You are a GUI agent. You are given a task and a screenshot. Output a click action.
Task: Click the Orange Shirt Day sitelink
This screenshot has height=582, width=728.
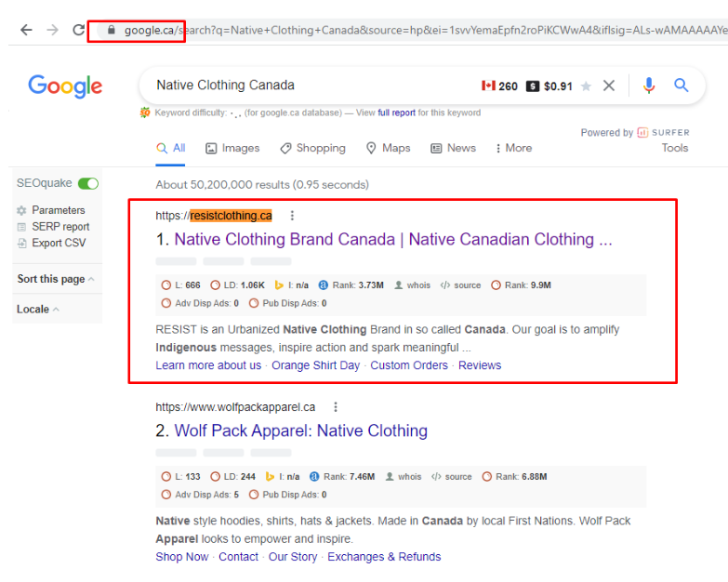click(x=316, y=365)
